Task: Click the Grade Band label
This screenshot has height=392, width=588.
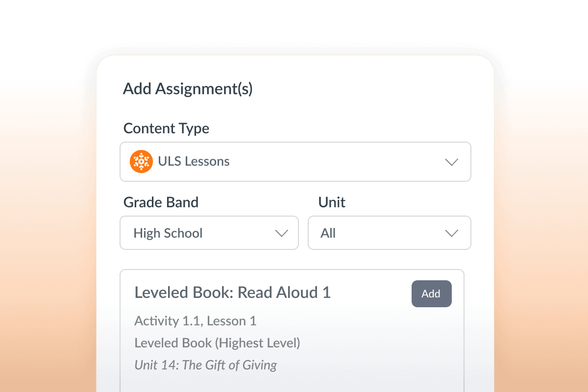Action: 161,202
